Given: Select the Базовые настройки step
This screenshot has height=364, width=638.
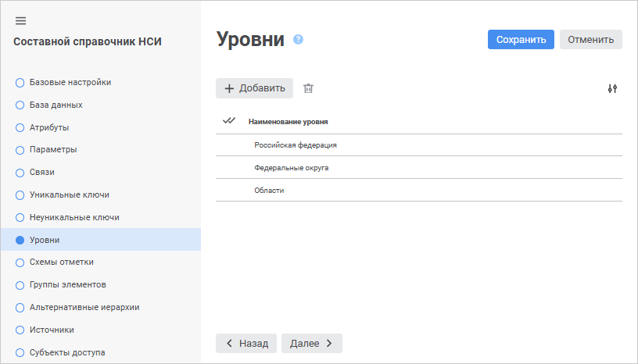Looking at the screenshot, I should tap(70, 82).
